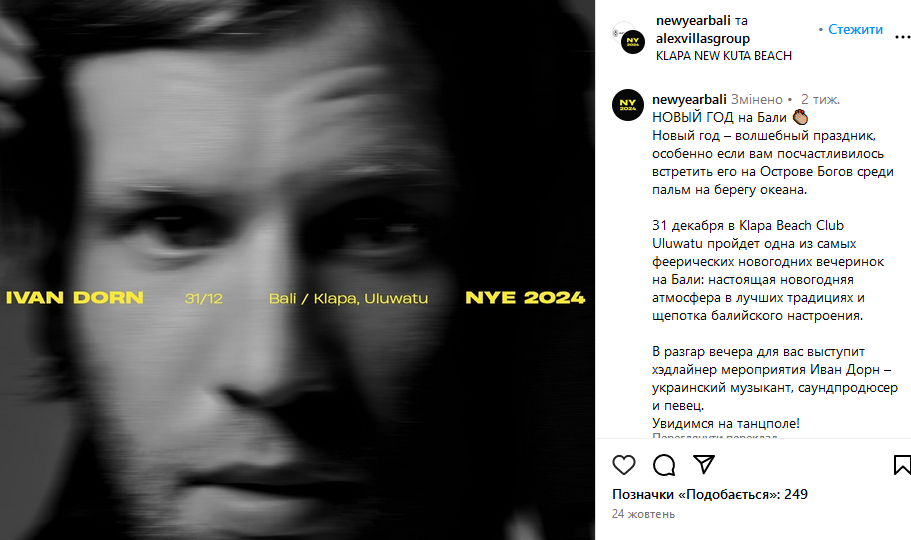911x540 pixels.
Task: Share the post with the paper plane icon
Action: pyautogui.click(x=704, y=464)
